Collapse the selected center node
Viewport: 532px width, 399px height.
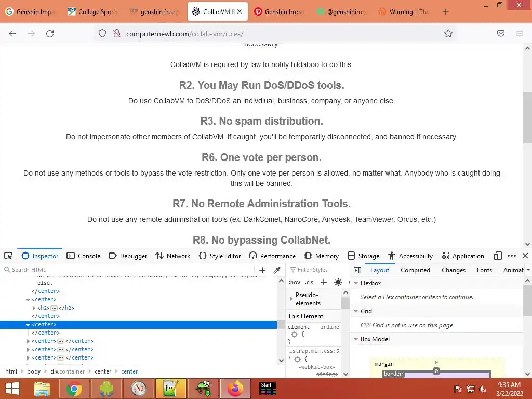[x=28, y=325]
